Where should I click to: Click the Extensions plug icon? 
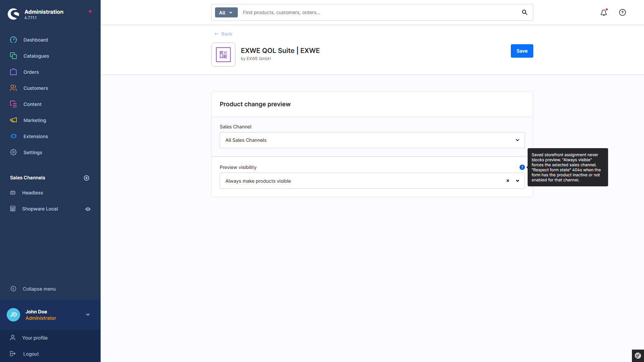click(13, 136)
